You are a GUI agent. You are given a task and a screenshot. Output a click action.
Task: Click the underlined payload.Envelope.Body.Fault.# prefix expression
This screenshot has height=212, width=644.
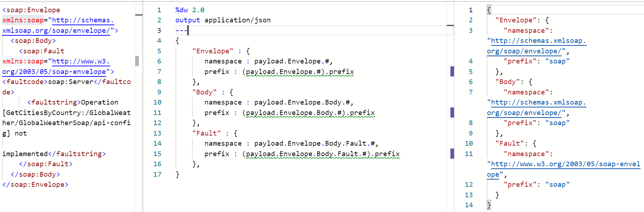pyautogui.click(x=322, y=154)
